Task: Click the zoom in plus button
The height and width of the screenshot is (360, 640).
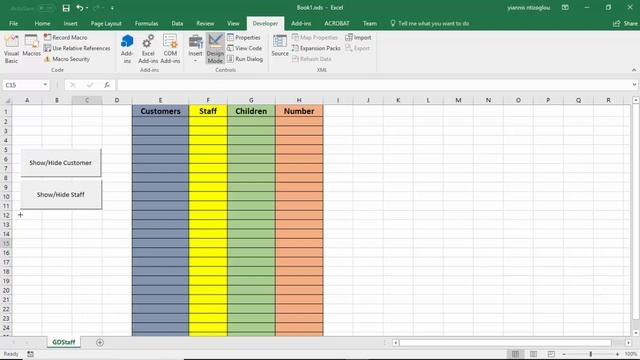Action: 617,354
